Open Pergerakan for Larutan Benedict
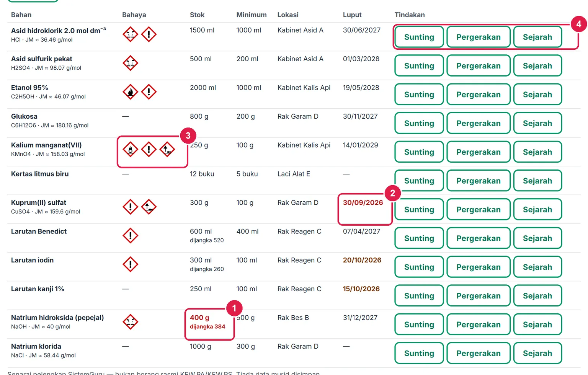 pyautogui.click(x=479, y=238)
